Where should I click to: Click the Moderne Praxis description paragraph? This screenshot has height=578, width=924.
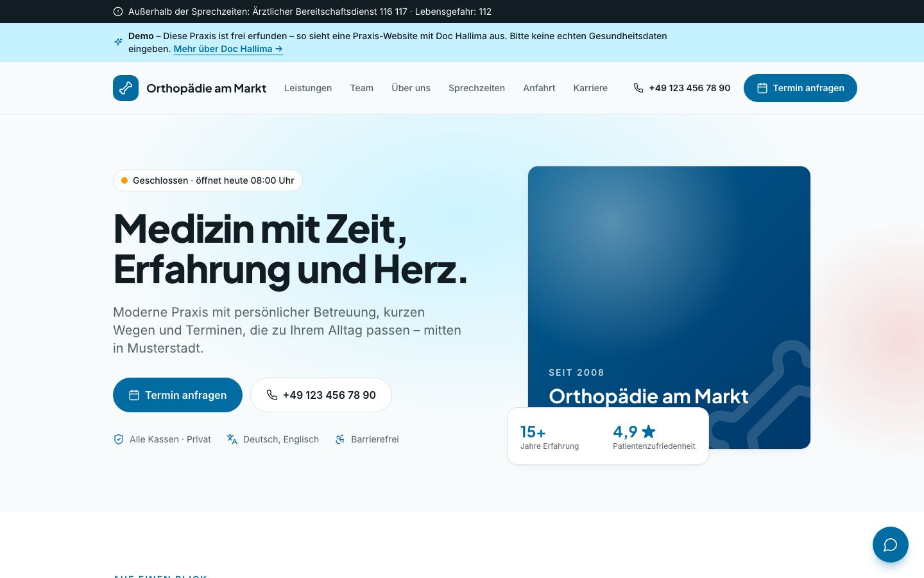tap(287, 330)
